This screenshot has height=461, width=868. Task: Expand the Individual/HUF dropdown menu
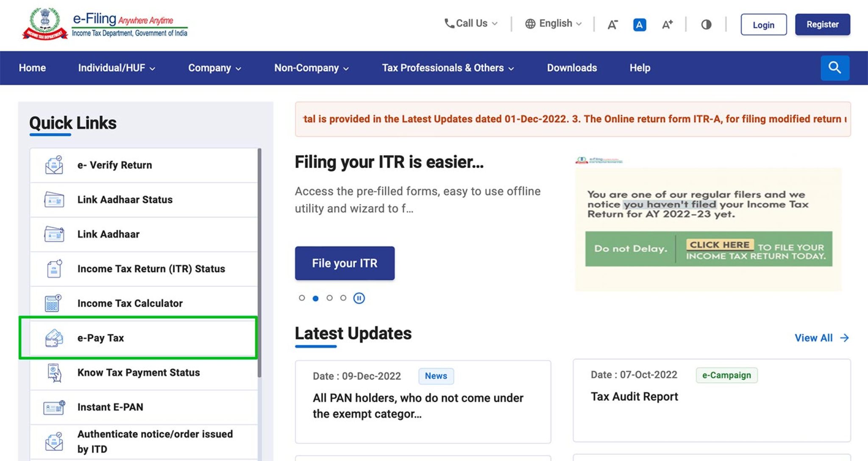117,68
